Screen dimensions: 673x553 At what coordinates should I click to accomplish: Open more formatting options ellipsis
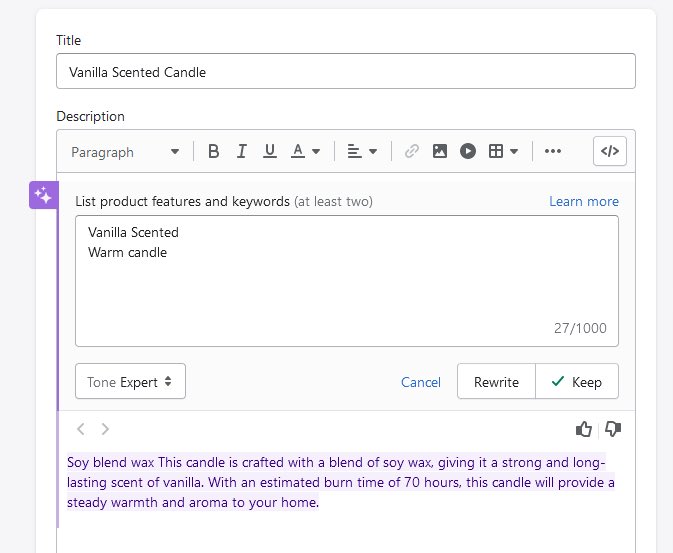pyautogui.click(x=553, y=151)
